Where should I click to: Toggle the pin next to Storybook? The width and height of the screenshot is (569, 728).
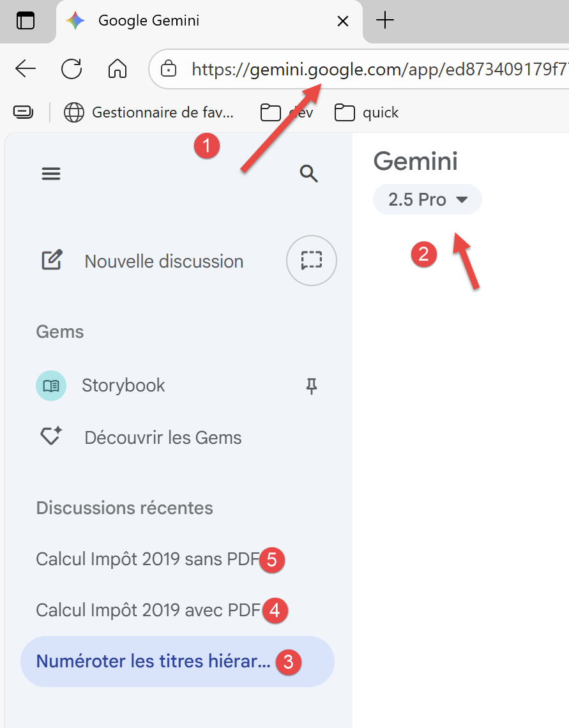click(x=312, y=386)
